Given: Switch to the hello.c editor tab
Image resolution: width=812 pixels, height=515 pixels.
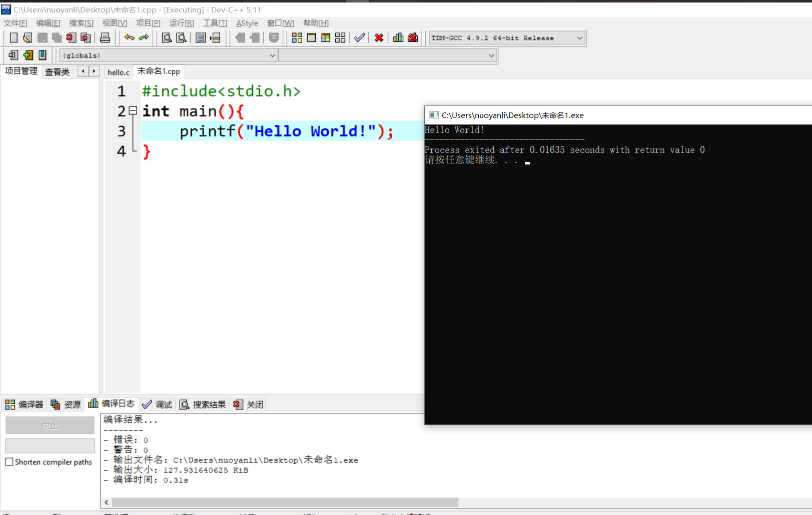Looking at the screenshot, I should click(x=119, y=72).
